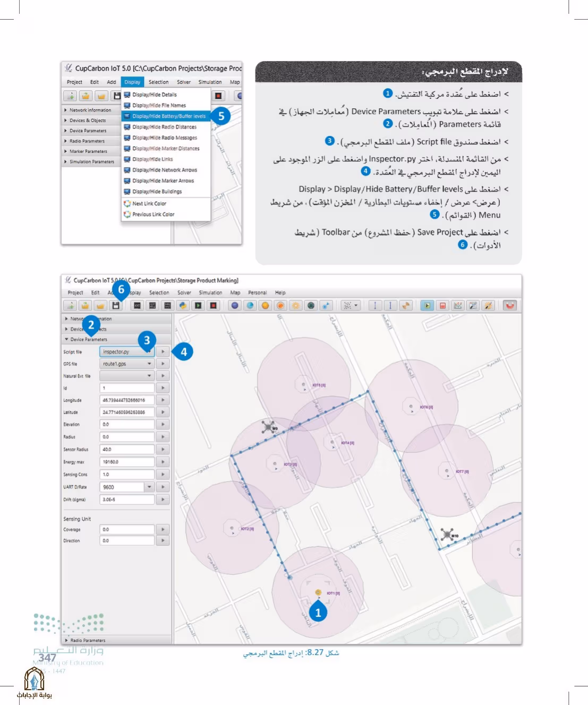
Task: Open the GPS file dropdown showing route1.gps
Action: click(x=127, y=364)
